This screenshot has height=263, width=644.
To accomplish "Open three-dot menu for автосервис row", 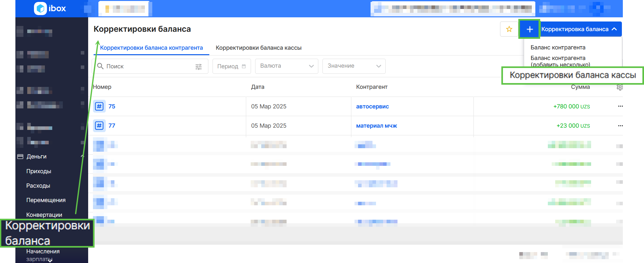I will (620, 106).
